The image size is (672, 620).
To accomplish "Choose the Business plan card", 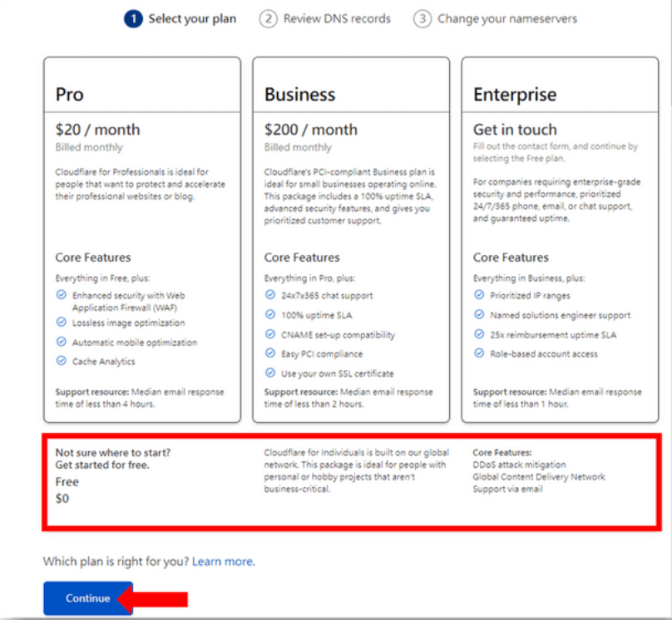I will point(351,239).
